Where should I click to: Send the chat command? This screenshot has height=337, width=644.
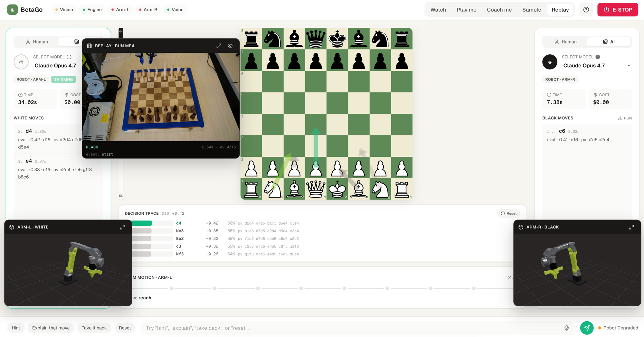click(587, 328)
